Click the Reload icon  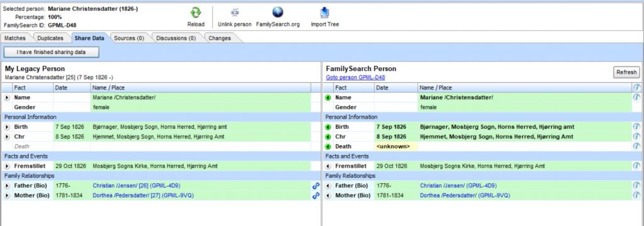[196, 13]
